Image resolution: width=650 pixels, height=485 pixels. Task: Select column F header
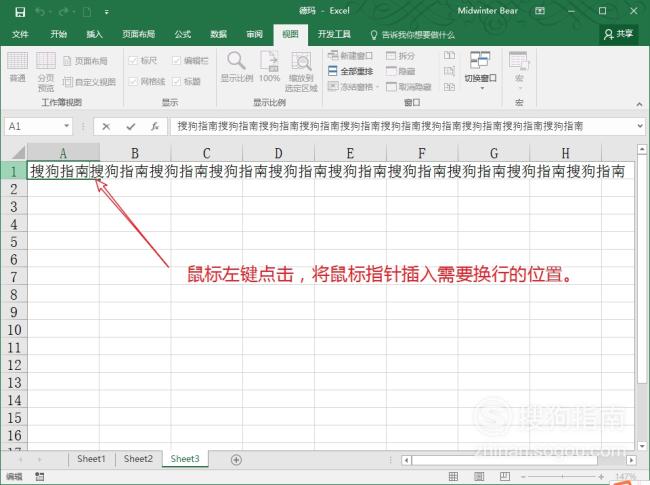pyautogui.click(x=422, y=153)
